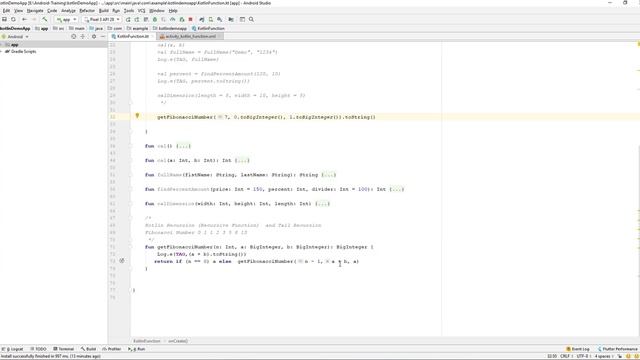This screenshot has width=640, height=360.
Task: Open the Event Log
Action: pos(578,349)
